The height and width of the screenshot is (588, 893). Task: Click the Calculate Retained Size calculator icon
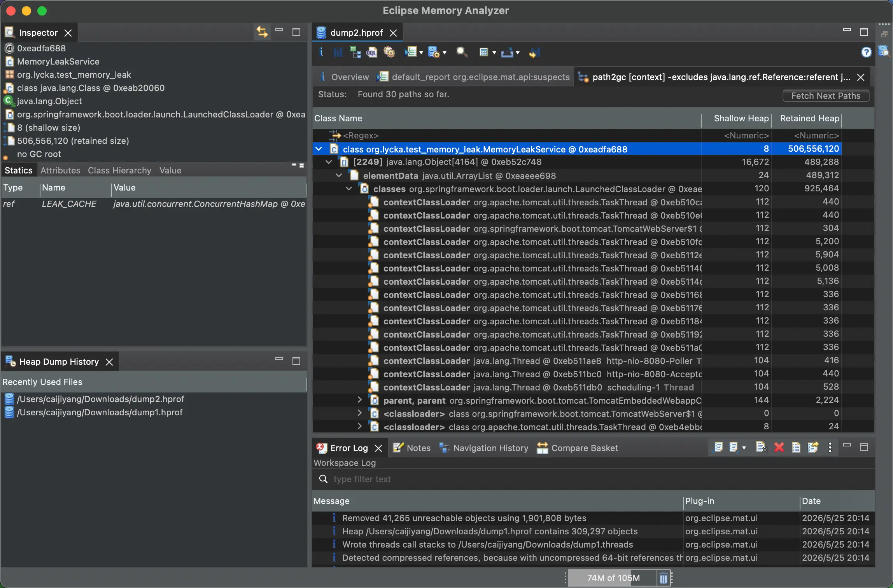tap(483, 52)
